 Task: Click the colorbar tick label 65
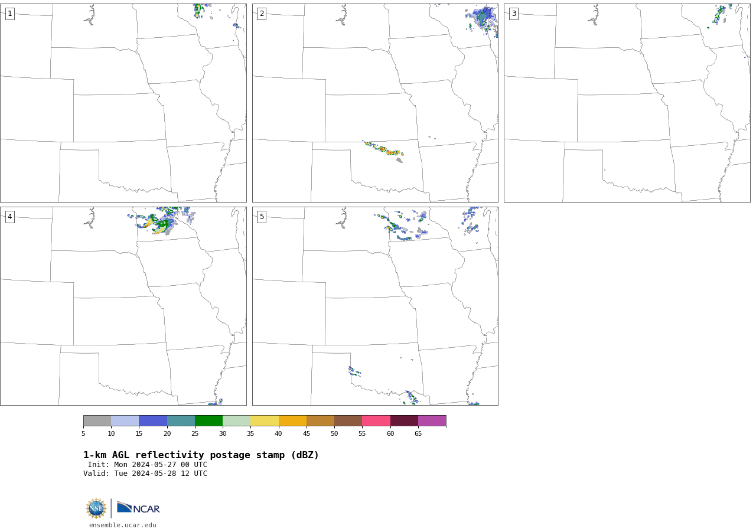(x=418, y=434)
